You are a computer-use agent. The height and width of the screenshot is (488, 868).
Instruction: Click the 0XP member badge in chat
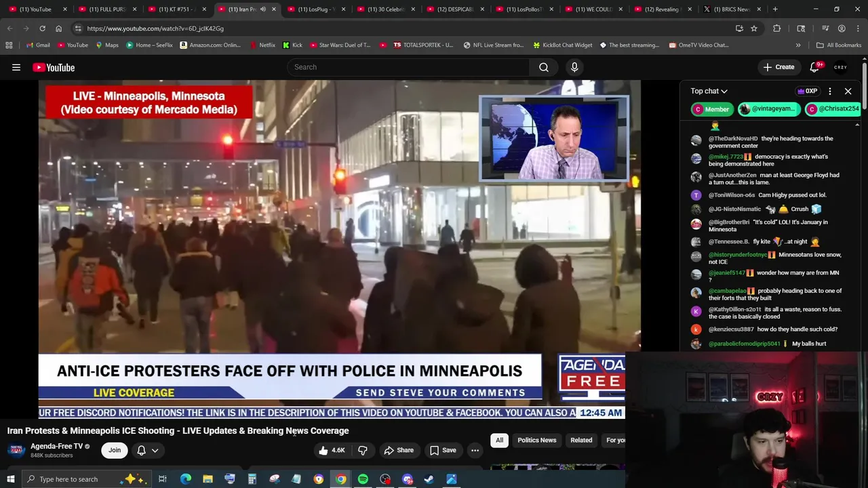807,91
